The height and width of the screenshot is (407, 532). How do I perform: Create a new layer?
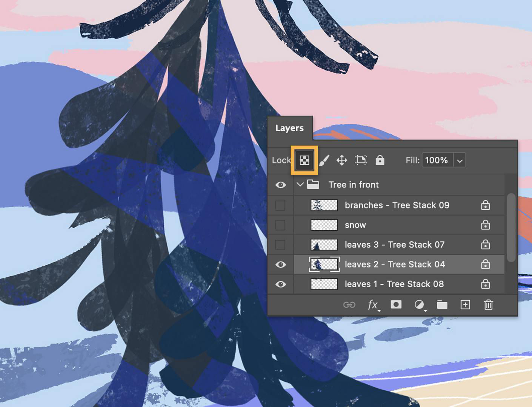465,305
